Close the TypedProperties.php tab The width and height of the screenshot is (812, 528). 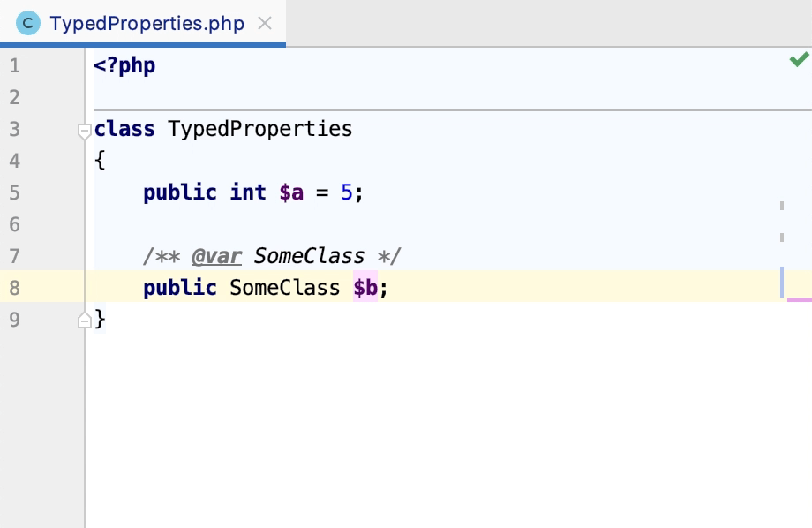pos(264,23)
